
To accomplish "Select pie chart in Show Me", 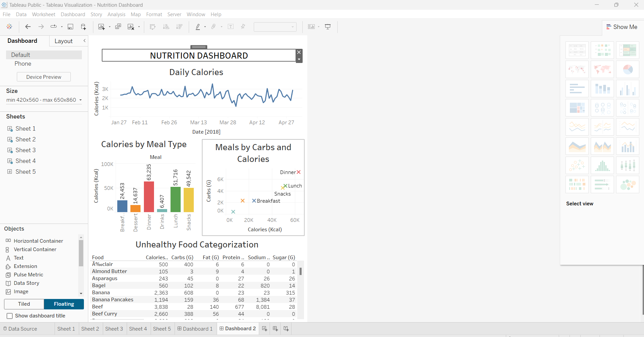I will 627,69.
